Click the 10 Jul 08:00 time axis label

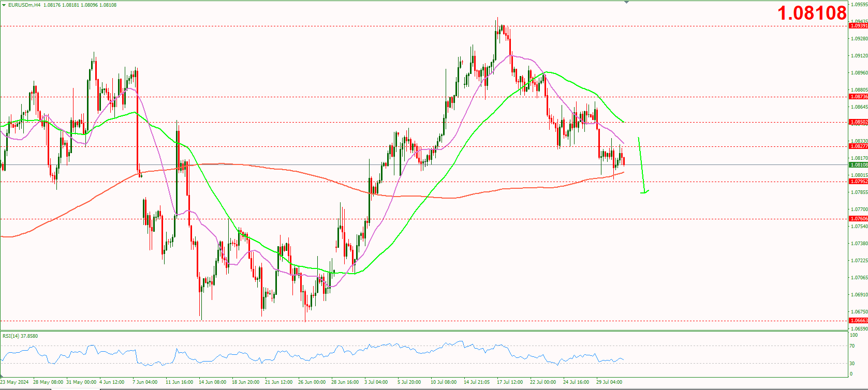444,382
